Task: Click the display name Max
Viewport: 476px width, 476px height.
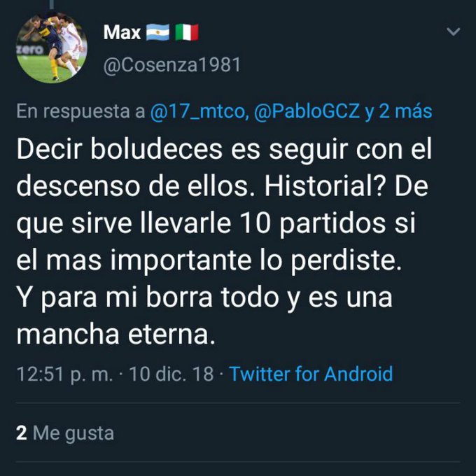Action: point(122,32)
